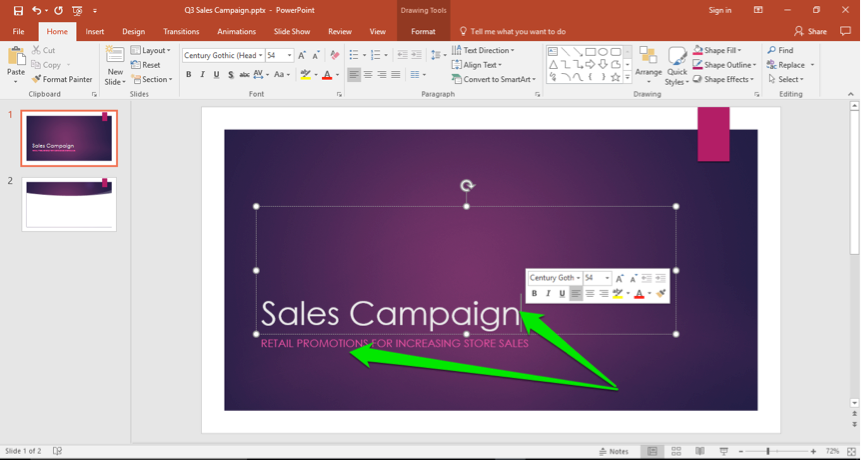Toggle Center alignment in ribbon Paragraph group

point(368,74)
